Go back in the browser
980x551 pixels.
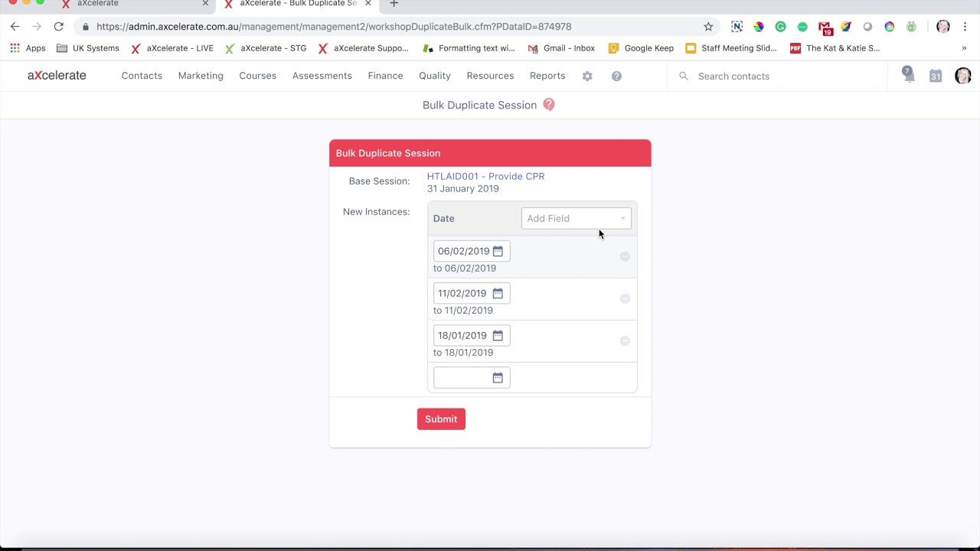(x=15, y=27)
